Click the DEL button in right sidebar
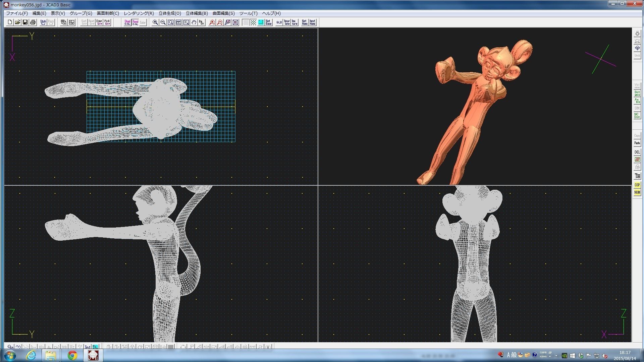The width and height of the screenshot is (644, 362). (637, 152)
